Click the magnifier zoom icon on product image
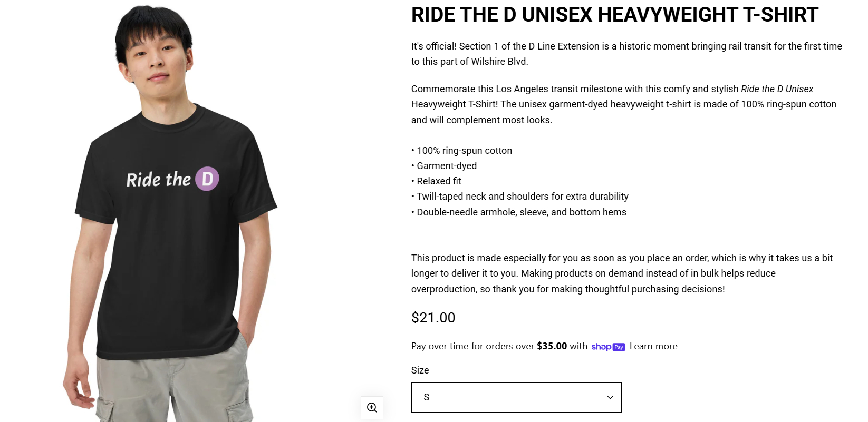Image resolution: width=868 pixels, height=422 pixels. (372, 407)
